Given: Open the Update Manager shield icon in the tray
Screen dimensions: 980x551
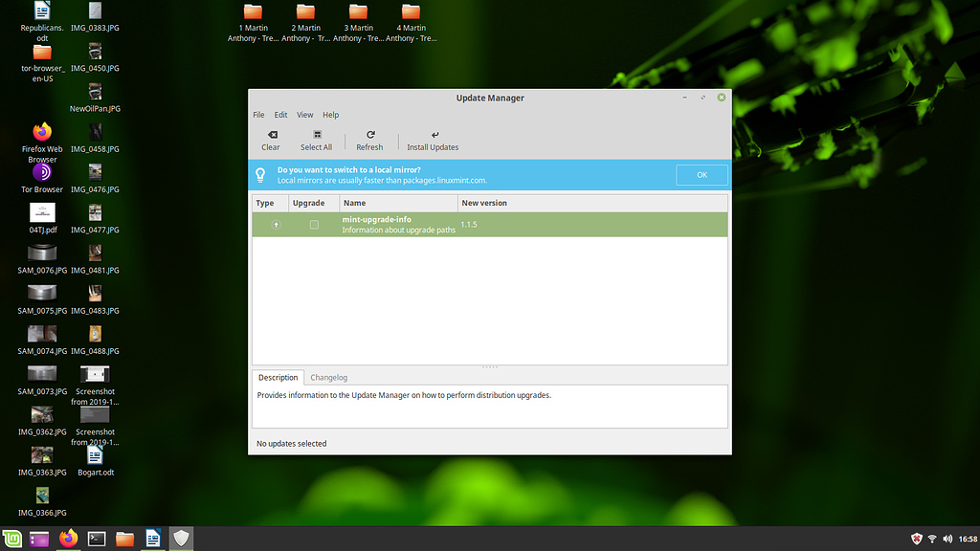Looking at the screenshot, I should (916, 539).
